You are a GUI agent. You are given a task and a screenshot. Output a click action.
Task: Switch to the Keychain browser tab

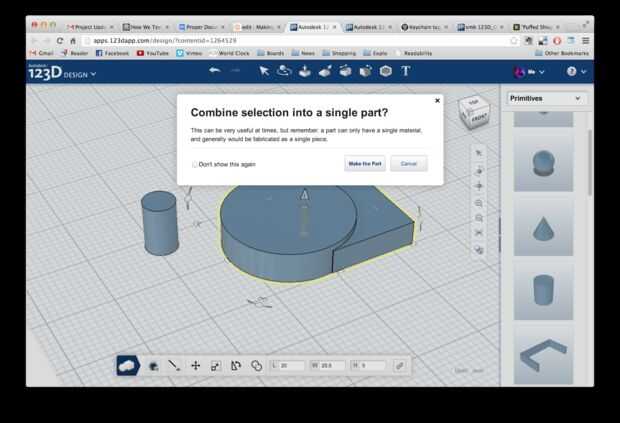point(427,27)
